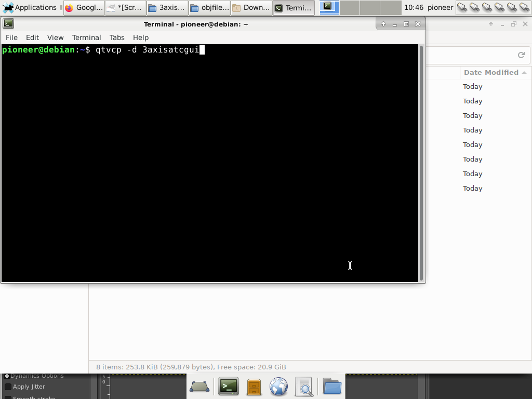Open the Tabs menu in terminal
This screenshot has width=532, height=399.
point(117,37)
